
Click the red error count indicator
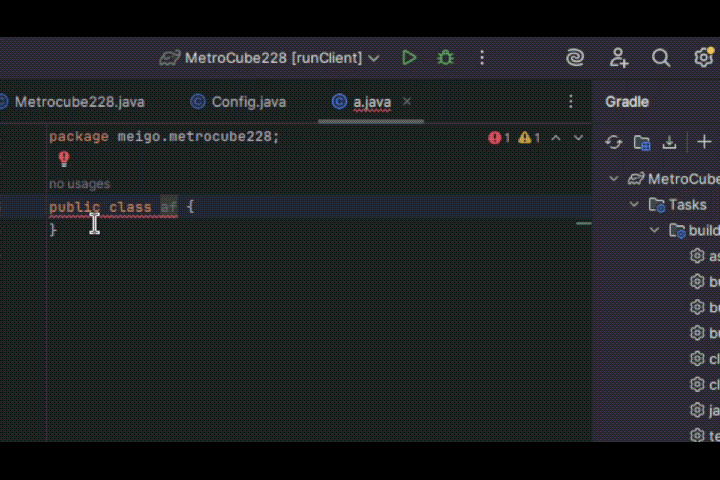tap(499, 138)
